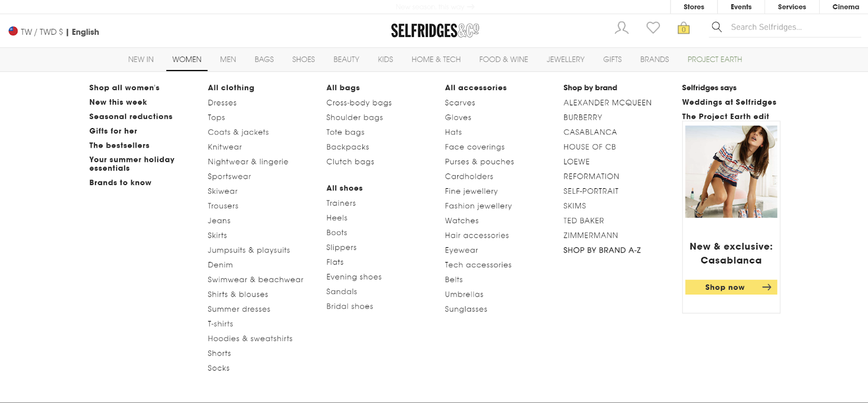
Task: Open the PROJECT EARTH menu item
Action: pyautogui.click(x=714, y=60)
